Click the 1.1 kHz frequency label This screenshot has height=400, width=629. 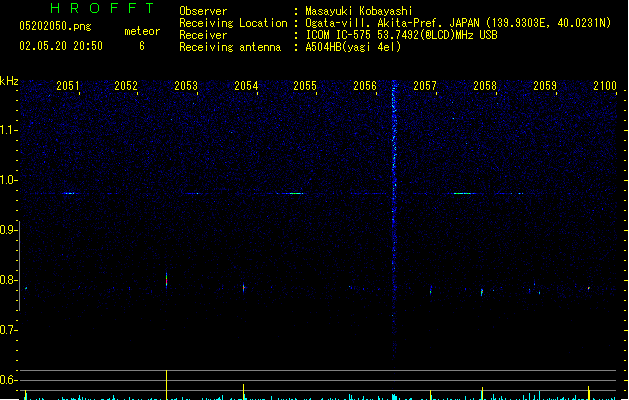click(8, 130)
